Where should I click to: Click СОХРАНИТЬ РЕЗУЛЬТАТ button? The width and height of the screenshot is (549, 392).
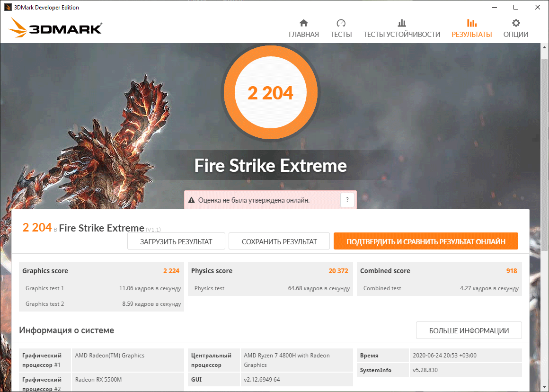click(x=279, y=241)
